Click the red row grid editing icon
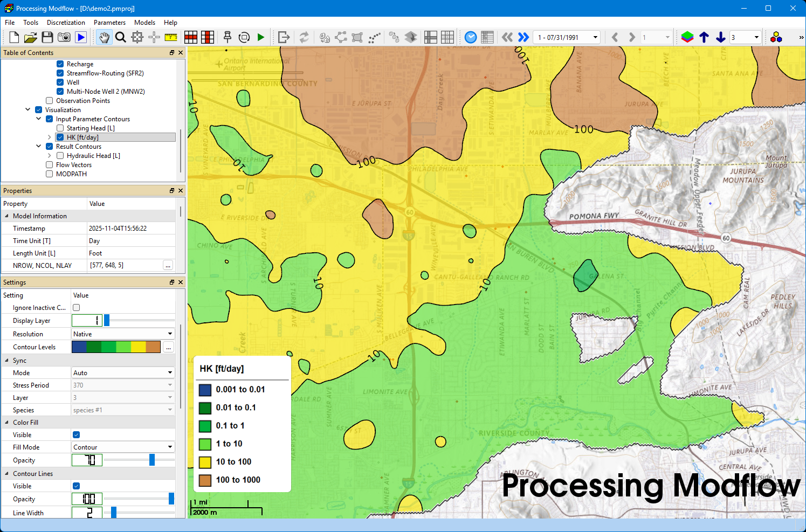Image resolution: width=806 pixels, height=532 pixels. pos(191,37)
